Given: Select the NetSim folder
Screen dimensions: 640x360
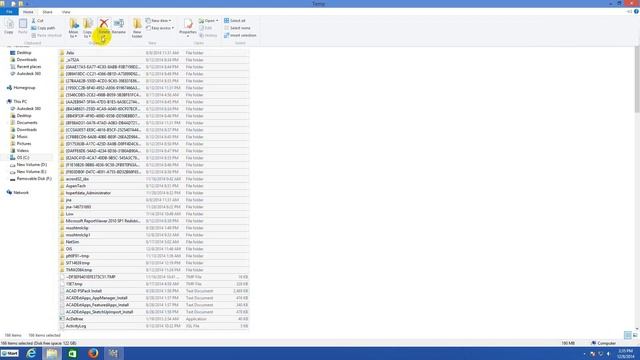Looking at the screenshot, I should [x=154, y=242].
